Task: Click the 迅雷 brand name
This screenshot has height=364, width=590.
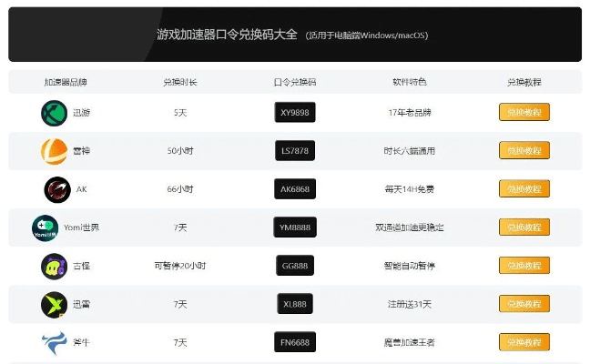Action: 81,304
